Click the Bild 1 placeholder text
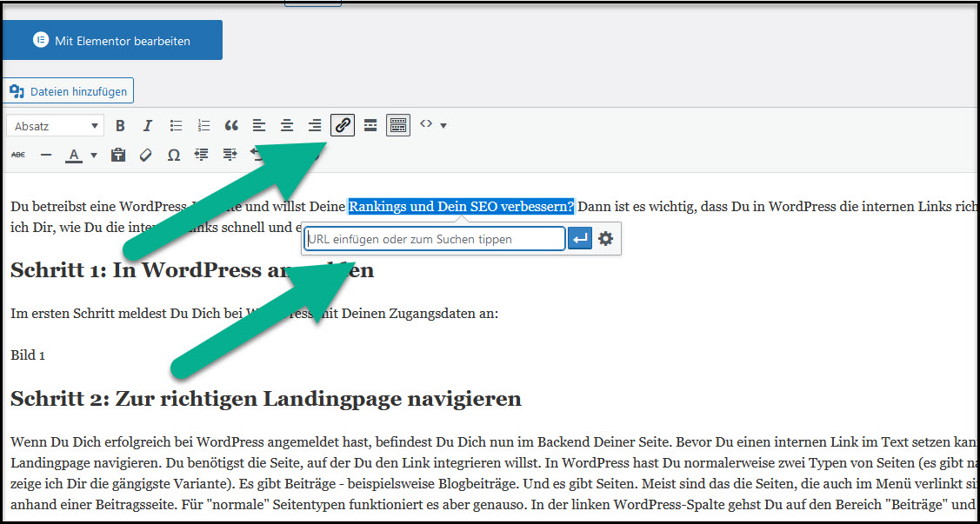 click(28, 355)
